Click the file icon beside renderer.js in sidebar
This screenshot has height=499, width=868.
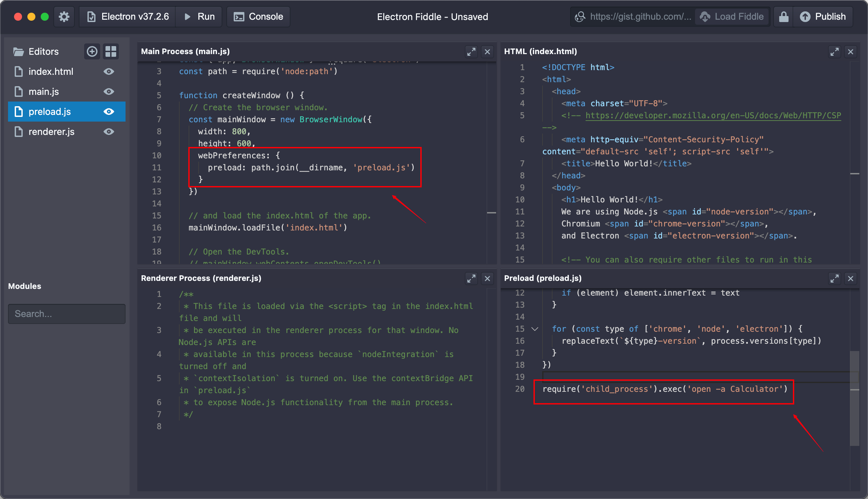pyautogui.click(x=18, y=132)
